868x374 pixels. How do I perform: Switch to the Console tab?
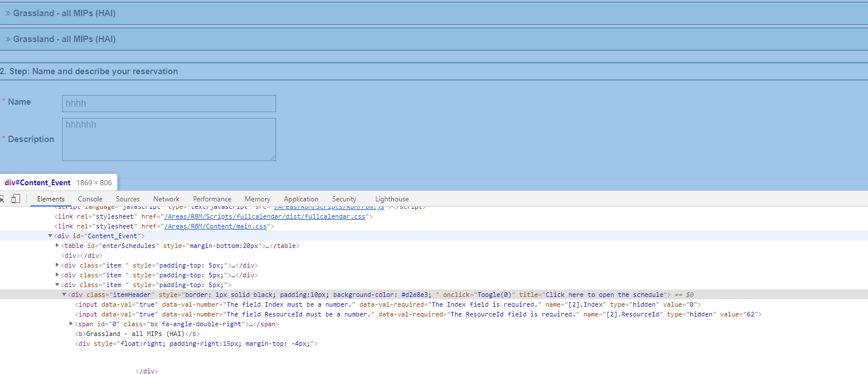90,199
